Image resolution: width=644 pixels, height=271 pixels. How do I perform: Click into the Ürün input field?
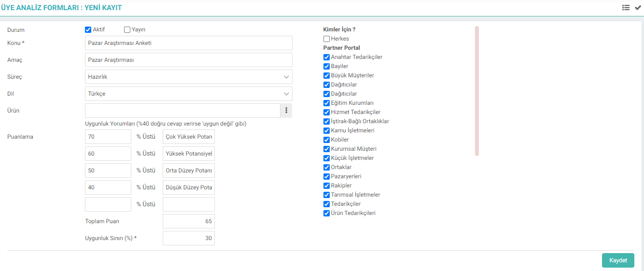pos(182,111)
